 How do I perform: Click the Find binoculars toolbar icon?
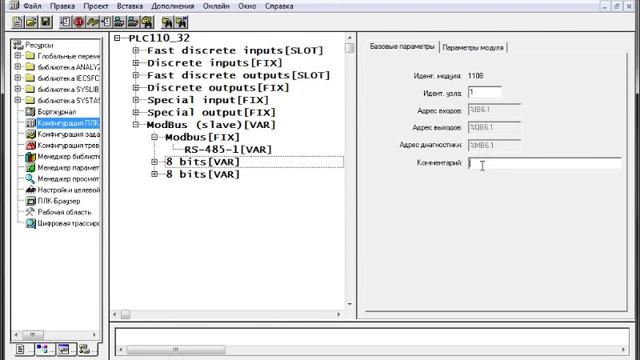click(167, 22)
